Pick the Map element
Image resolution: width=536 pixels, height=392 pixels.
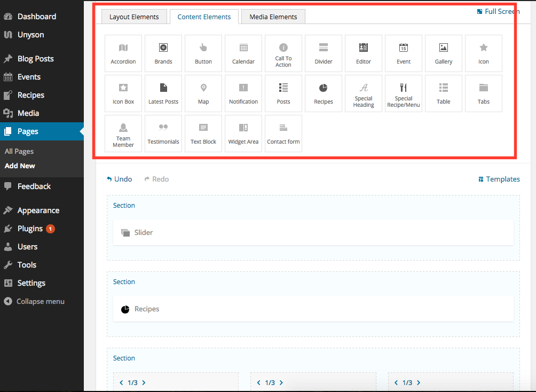(x=203, y=93)
